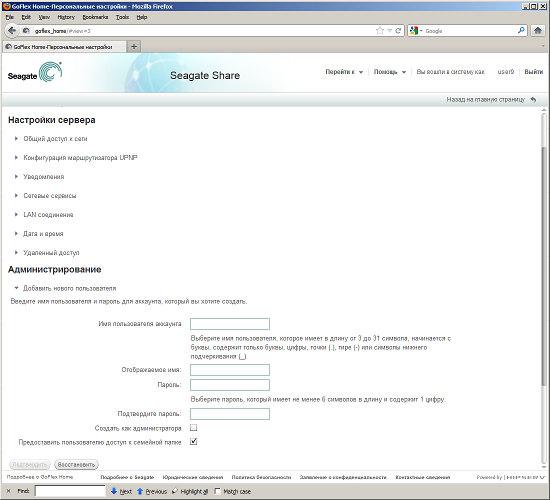This screenshot has height=500, width=550.
Task: Open the View menu
Action: click(x=44, y=17)
